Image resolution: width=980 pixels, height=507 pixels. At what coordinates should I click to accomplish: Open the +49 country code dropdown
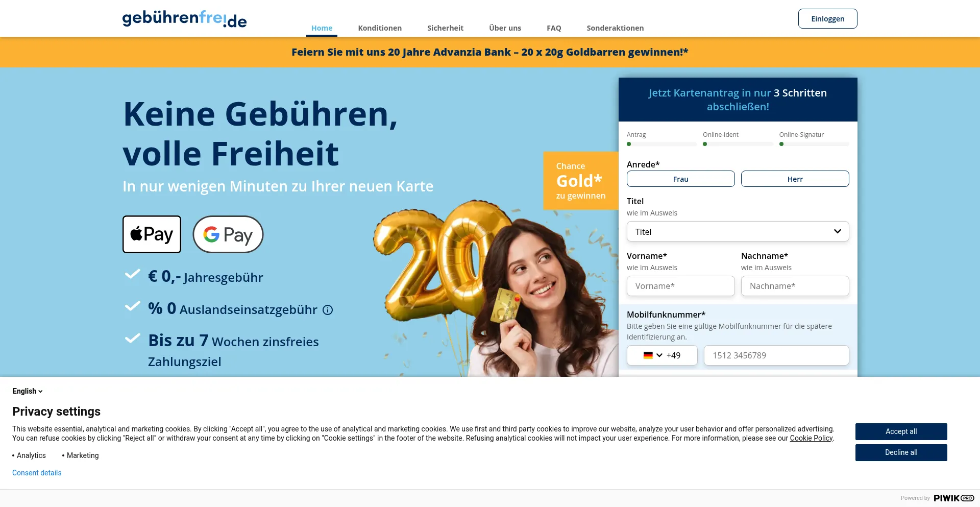point(662,355)
